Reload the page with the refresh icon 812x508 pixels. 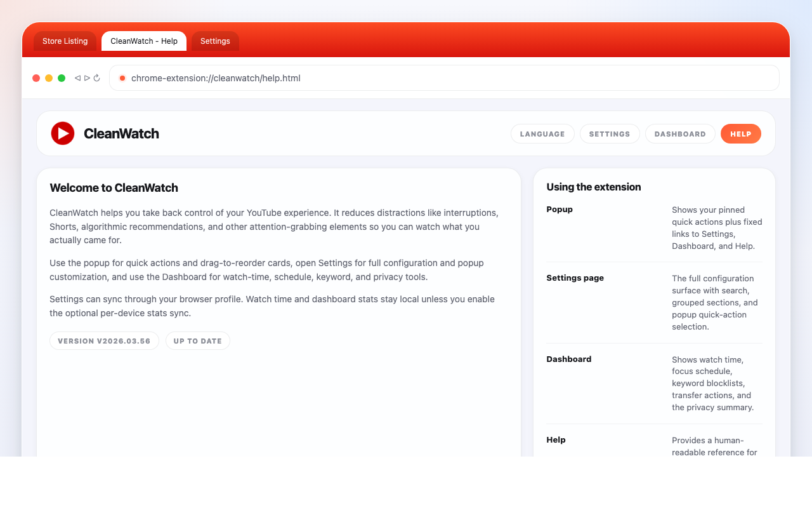click(97, 78)
